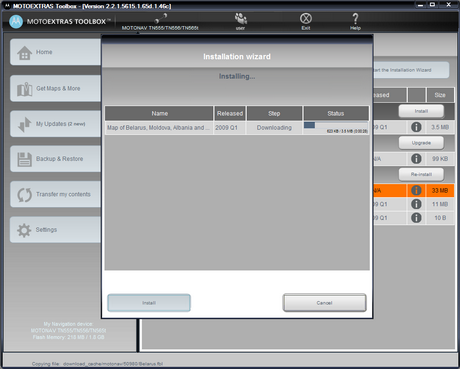The image size is (460, 369).
Task: Maximize the MotoExtras Toolbox window
Action: coord(432,5)
